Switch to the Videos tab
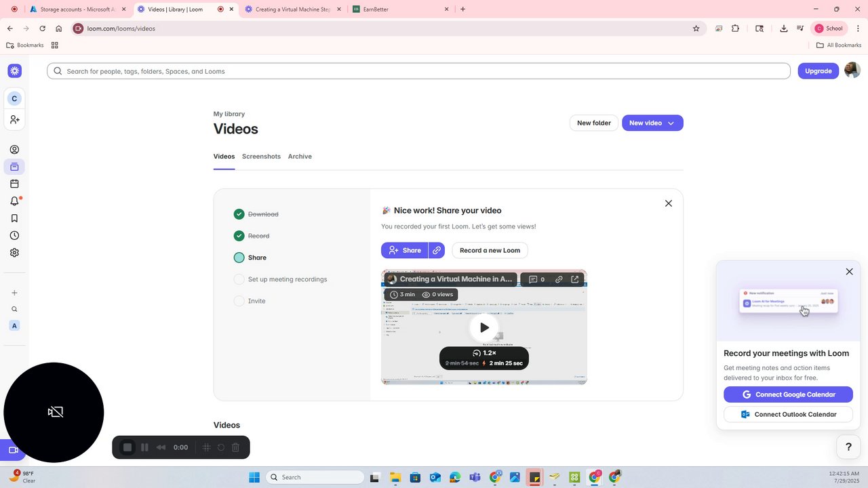 click(x=224, y=157)
